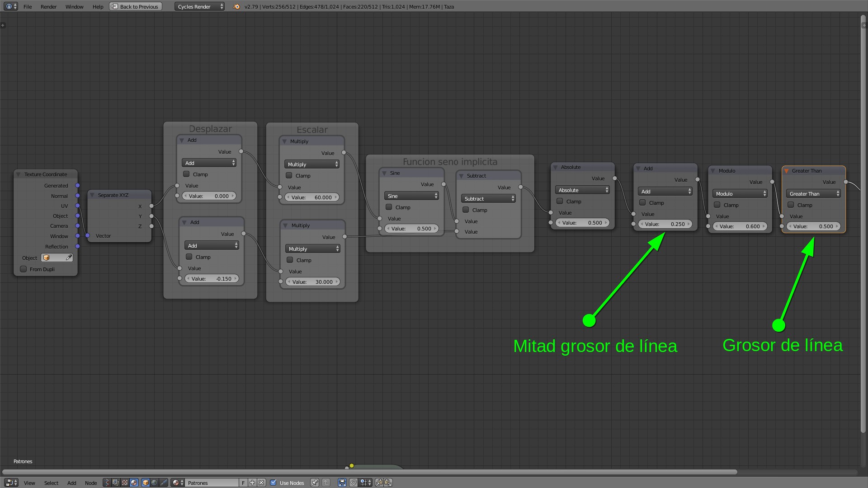The width and height of the screenshot is (868, 488).
Task: Click the Funcion seno implicita frame label
Action: point(450,162)
